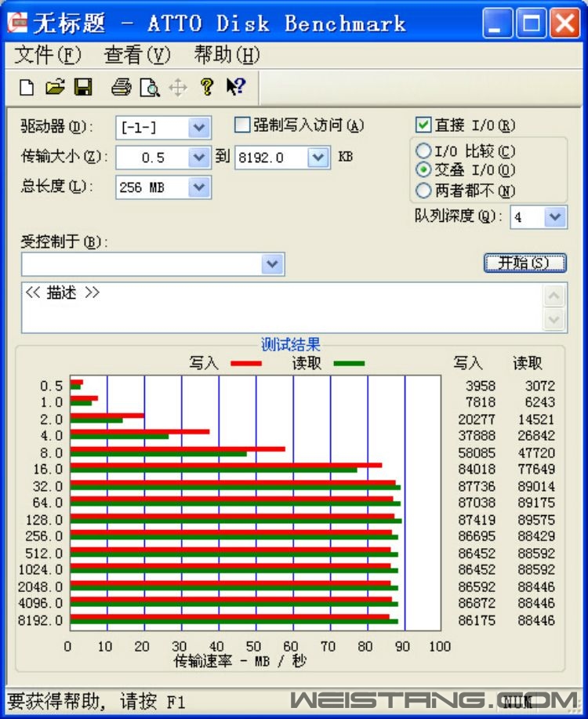The height and width of the screenshot is (719, 588).
Task: Enable the 强制写入访问 checkbox
Action: (242, 125)
